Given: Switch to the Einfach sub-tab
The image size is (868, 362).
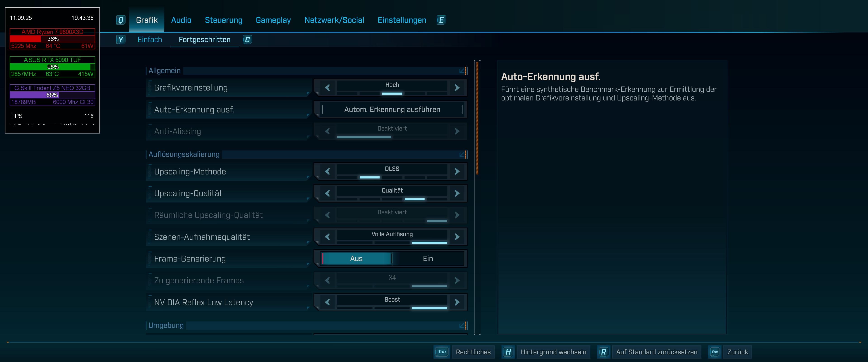Looking at the screenshot, I should click(150, 40).
